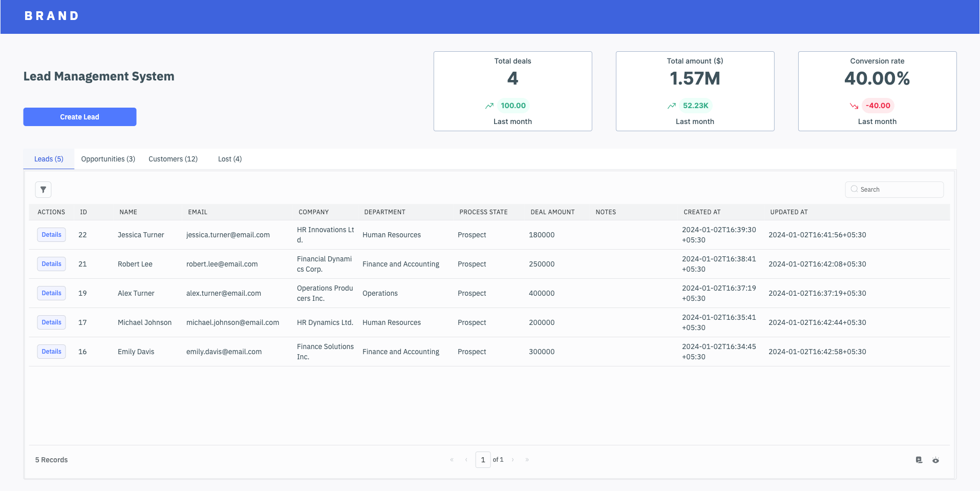Open the Customers (12) tab

click(x=173, y=159)
